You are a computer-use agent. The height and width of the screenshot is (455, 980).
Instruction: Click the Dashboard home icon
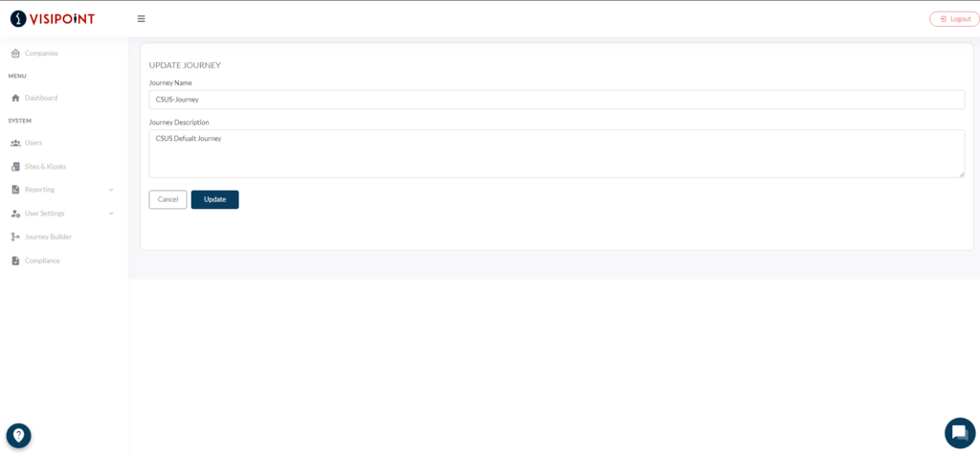(x=15, y=99)
